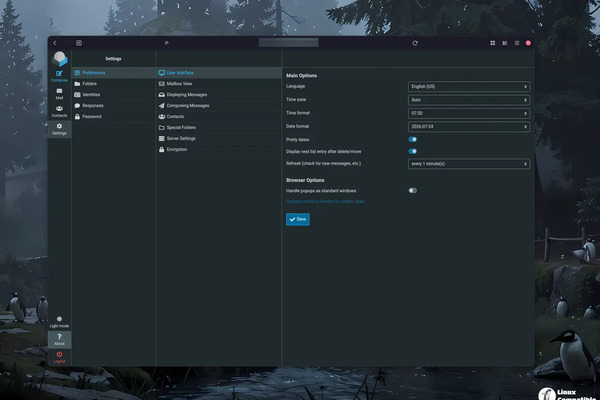Select Identities in the Settings list
The image size is (600, 400).
coord(90,94)
